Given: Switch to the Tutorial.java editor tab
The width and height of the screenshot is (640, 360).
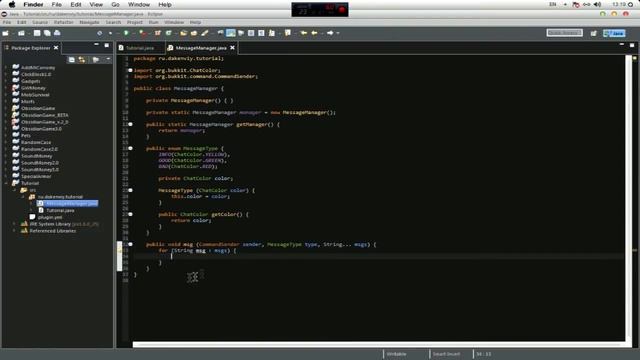Looking at the screenshot, I should tap(140, 48).
